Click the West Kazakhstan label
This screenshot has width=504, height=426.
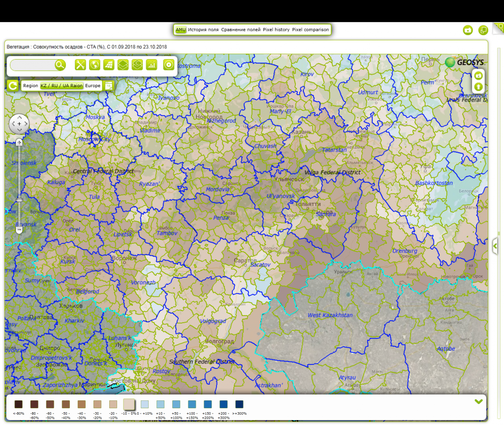[x=330, y=315]
